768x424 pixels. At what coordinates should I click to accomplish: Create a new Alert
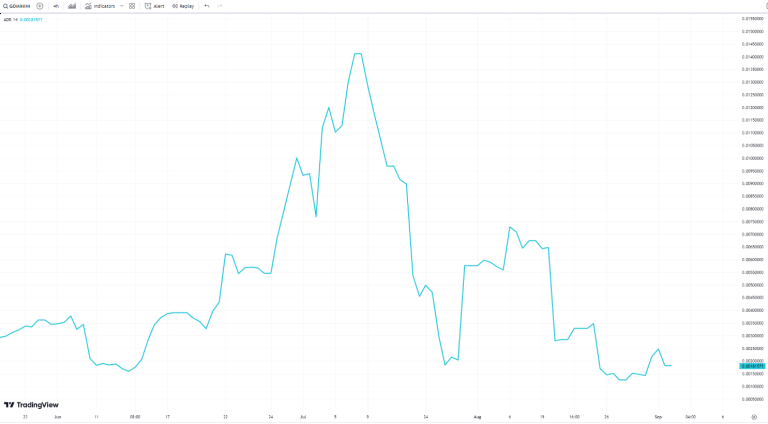point(154,6)
